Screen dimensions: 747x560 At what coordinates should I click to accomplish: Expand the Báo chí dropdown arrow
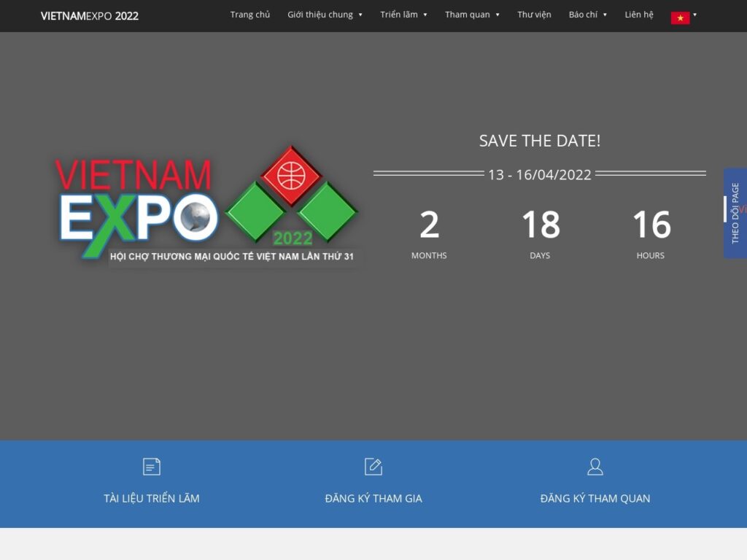605,15
